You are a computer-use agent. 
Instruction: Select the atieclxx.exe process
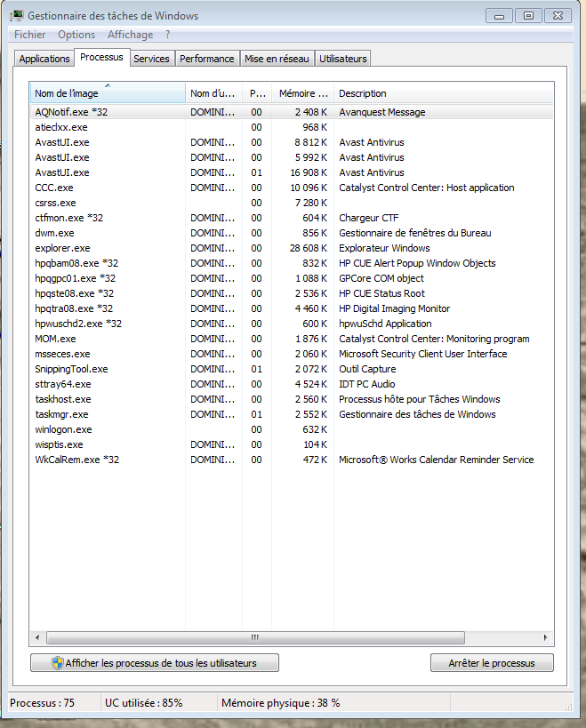tap(292, 127)
